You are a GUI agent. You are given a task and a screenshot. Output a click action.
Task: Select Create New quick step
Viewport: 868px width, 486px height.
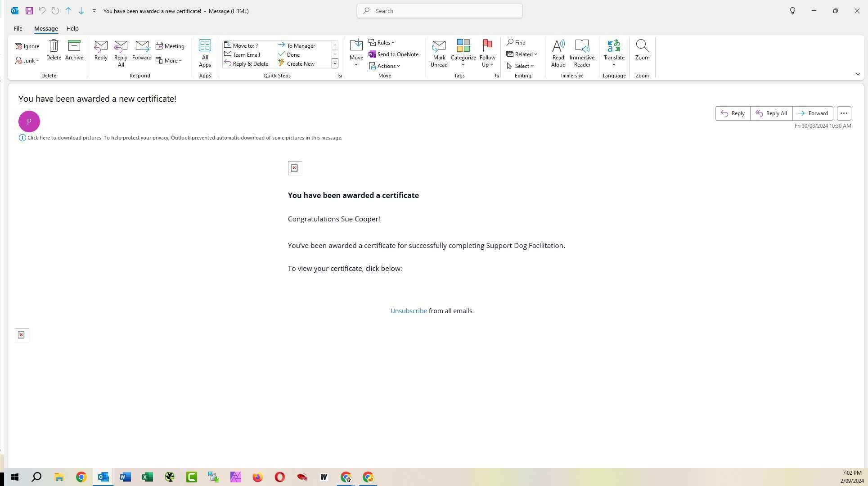297,63
